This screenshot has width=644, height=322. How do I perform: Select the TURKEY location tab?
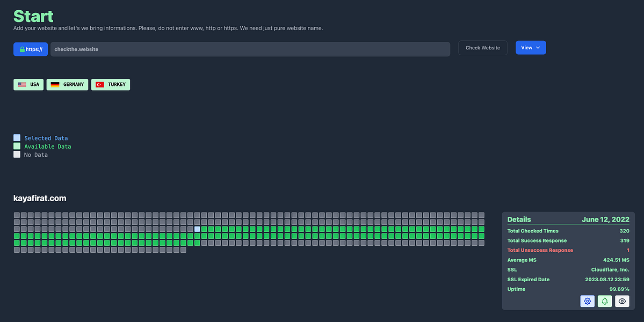click(x=111, y=84)
